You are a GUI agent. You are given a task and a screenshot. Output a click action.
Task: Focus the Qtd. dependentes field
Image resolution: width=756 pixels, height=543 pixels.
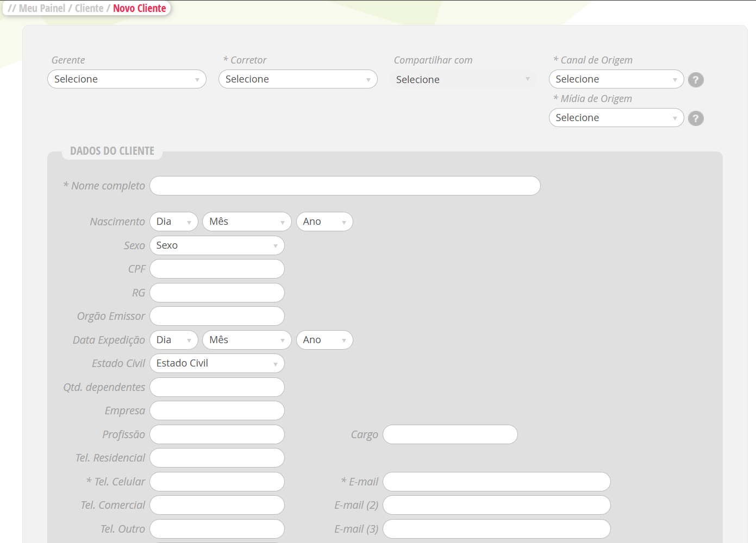pos(217,387)
